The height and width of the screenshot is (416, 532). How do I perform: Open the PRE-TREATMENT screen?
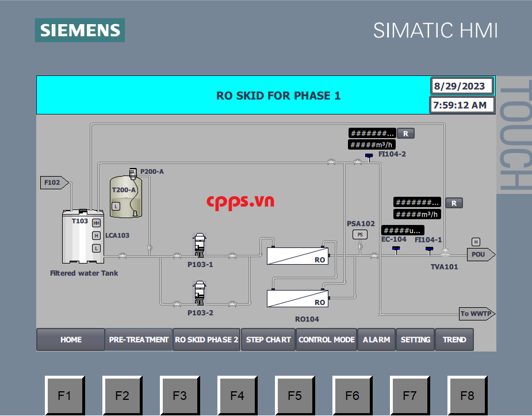coord(139,339)
